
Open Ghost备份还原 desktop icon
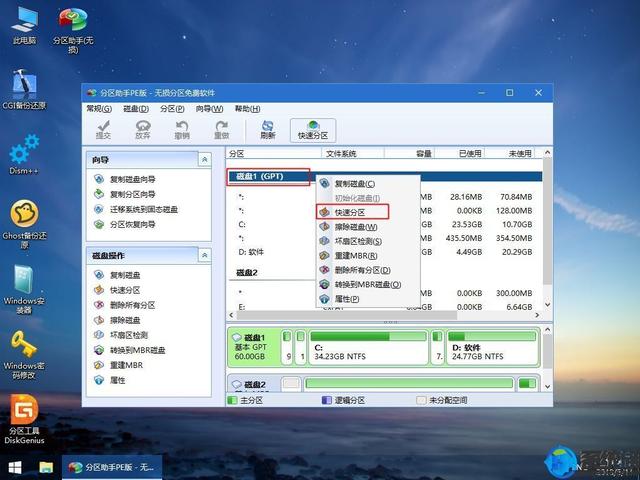point(24,224)
